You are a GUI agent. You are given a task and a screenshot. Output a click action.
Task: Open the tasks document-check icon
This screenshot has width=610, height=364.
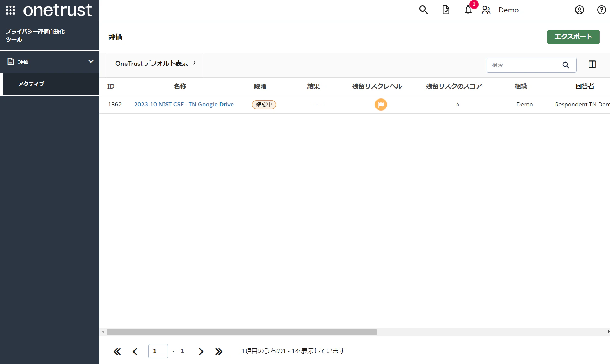coord(446,10)
